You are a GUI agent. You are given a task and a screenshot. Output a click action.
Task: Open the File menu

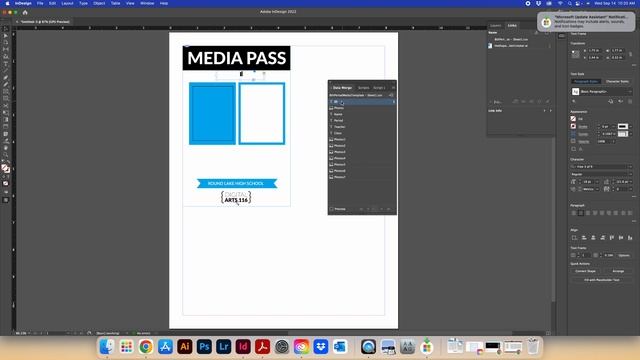[40, 3]
